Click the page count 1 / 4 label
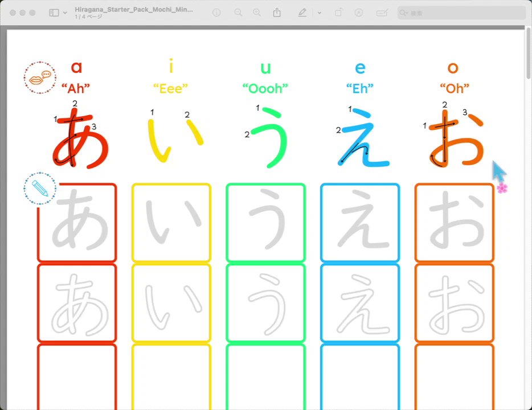Viewport: 532px width, 410px height. pyautogui.click(x=88, y=17)
